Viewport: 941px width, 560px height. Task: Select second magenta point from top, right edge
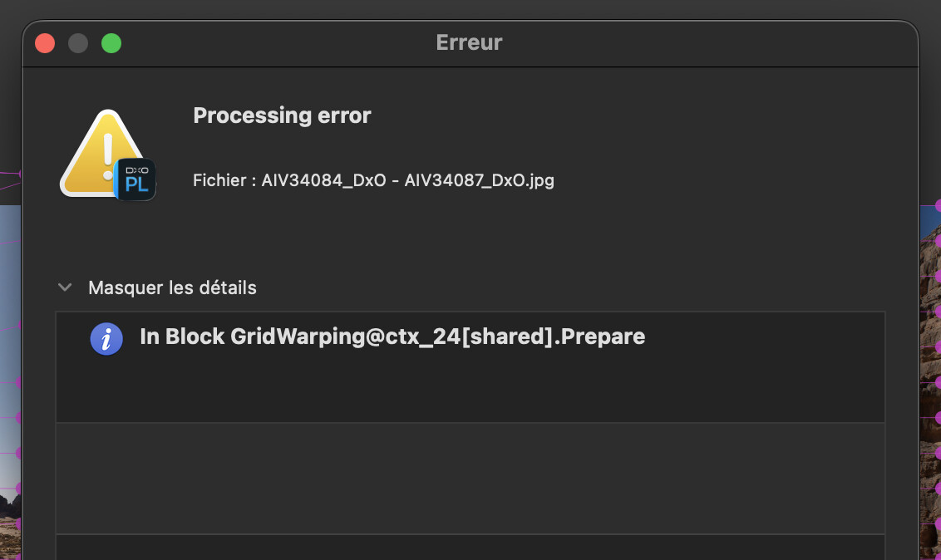pos(938,240)
